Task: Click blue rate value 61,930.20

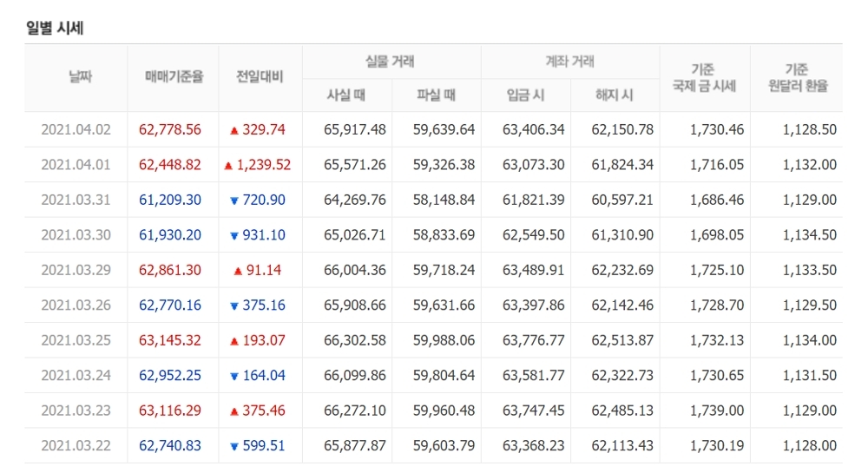Action: coord(170,235)
